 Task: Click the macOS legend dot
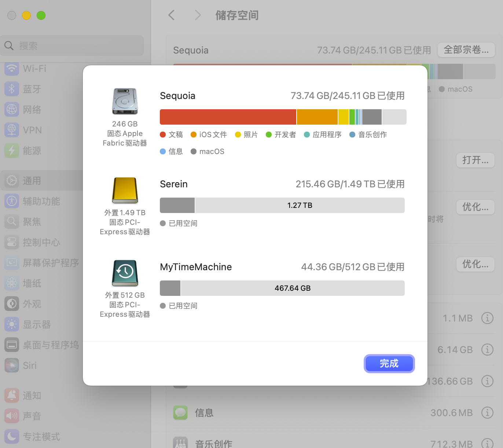(194, 151)
